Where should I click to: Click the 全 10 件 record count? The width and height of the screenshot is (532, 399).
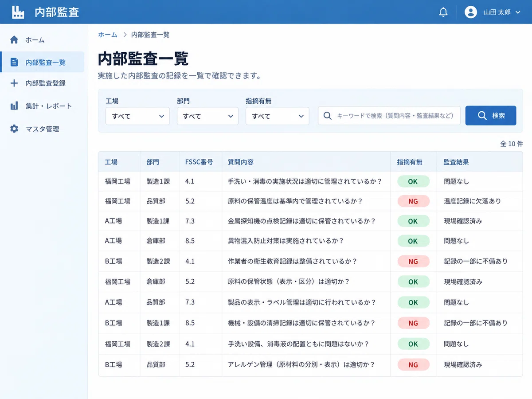[x=512, y=144]
